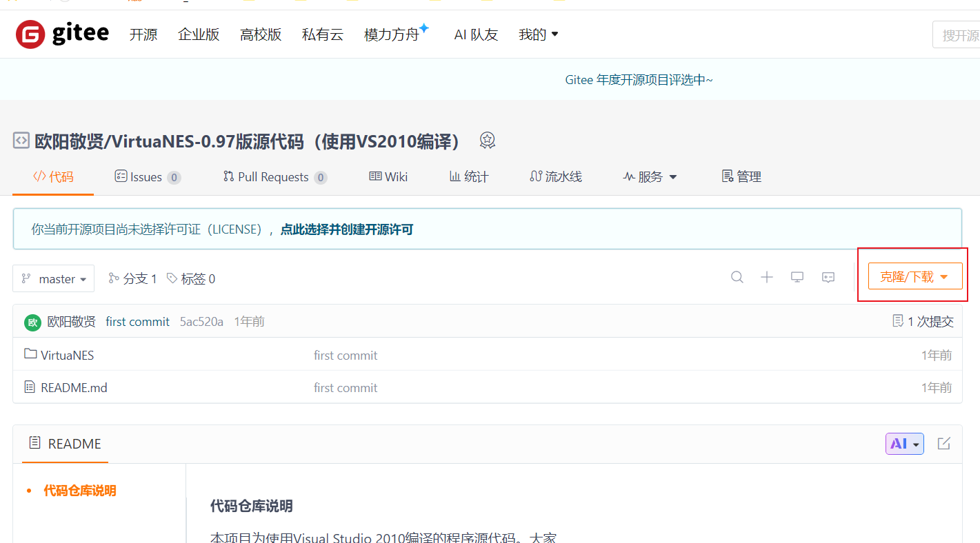Click the 欧阳敬贤 owner name in repo title
The width and height of the screenshot is (980, 543).
click(68, 141)
